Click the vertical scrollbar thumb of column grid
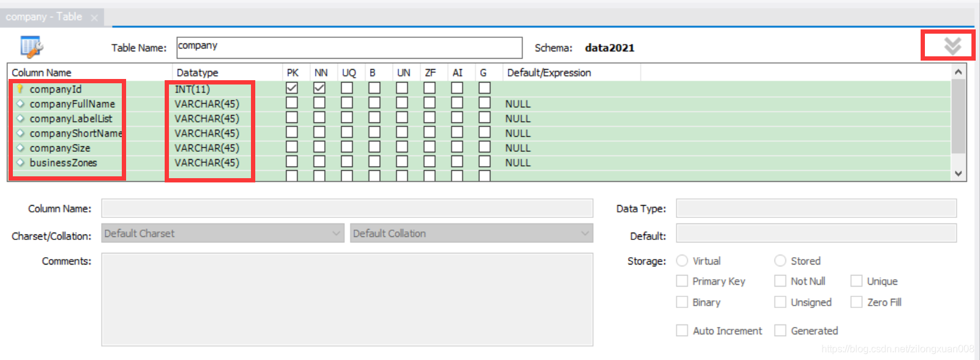Screen dimensions: 980x360 (959, 116)
